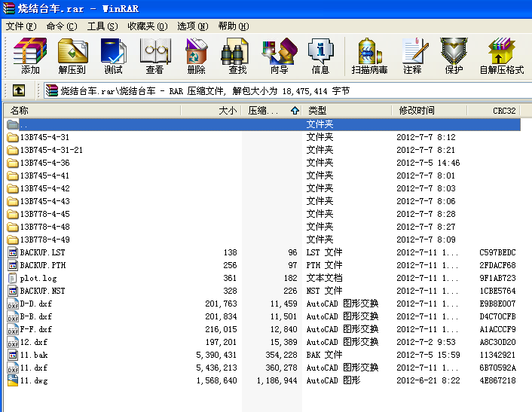Image resolution: width=532 pixels, height=412 pixels.
Task: Click the 自解压格式 (SFX) toolbar icon
Action: point(502,56)
